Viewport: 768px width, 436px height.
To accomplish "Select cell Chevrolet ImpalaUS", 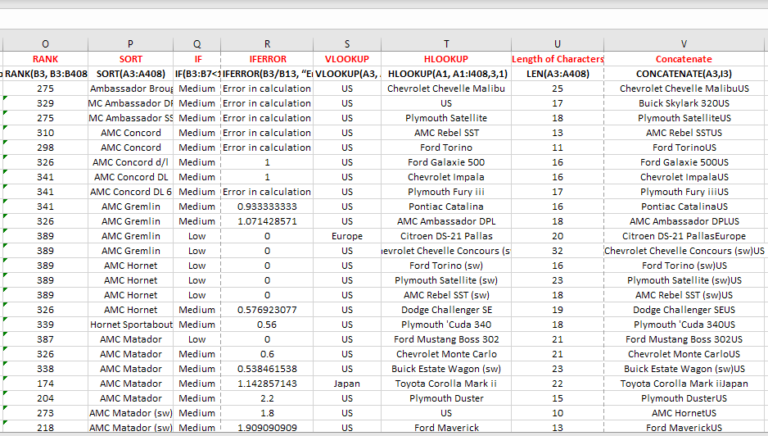I will pos(684,177).
